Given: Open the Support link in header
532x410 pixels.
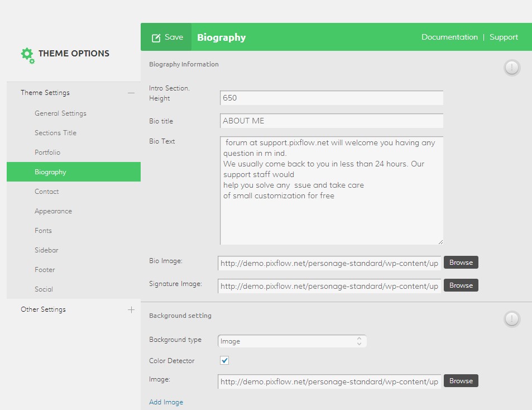Looking at the screenshot, I should tap(504, 37).
